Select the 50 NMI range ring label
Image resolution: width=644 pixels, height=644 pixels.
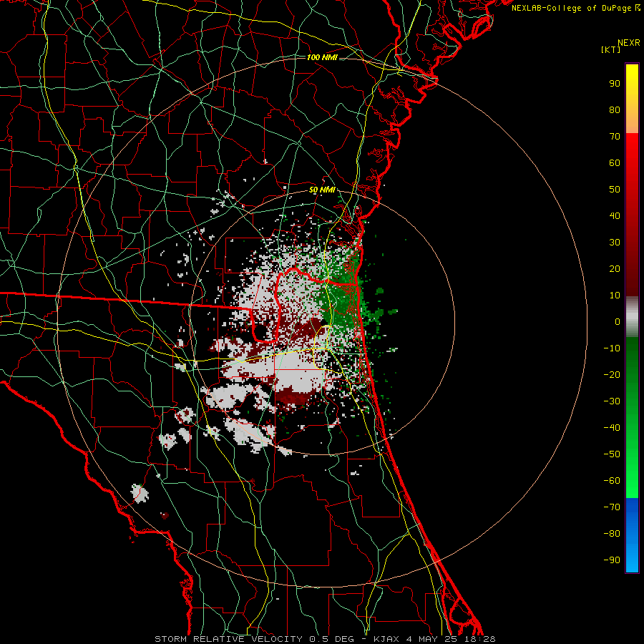322,190
